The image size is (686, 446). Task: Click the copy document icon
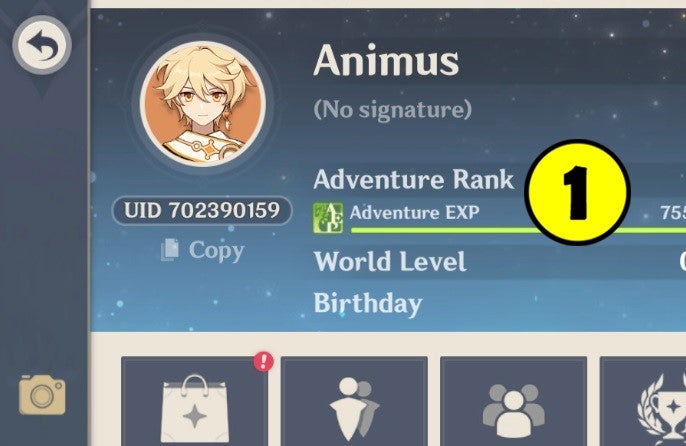[170, 250]
